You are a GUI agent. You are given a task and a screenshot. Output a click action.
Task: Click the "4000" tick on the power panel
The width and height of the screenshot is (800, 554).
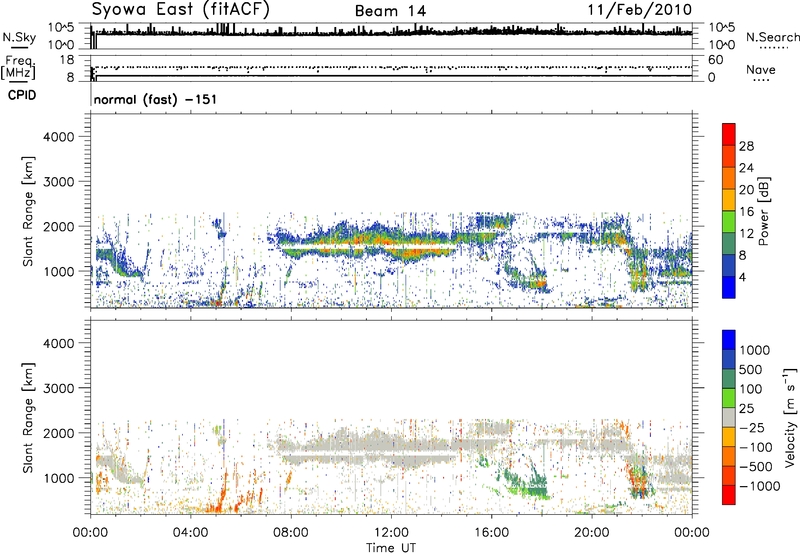(x=58, y=137)
